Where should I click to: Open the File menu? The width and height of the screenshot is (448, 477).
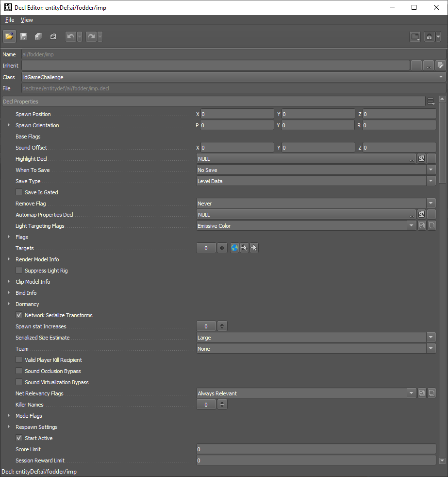pyautogui.click(x=10, y=20)
